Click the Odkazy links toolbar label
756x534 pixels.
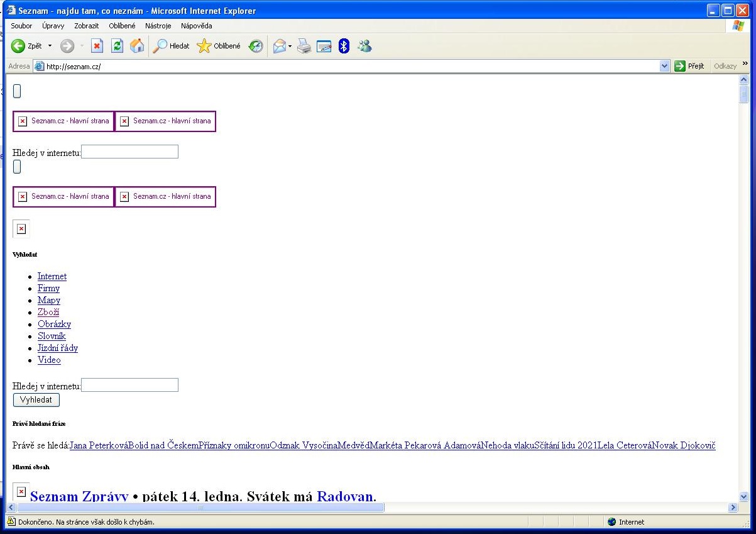click(725, 66)
